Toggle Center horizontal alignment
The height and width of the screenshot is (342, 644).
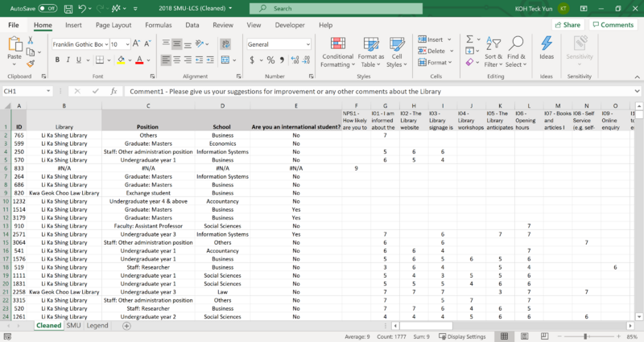(176, 60)
